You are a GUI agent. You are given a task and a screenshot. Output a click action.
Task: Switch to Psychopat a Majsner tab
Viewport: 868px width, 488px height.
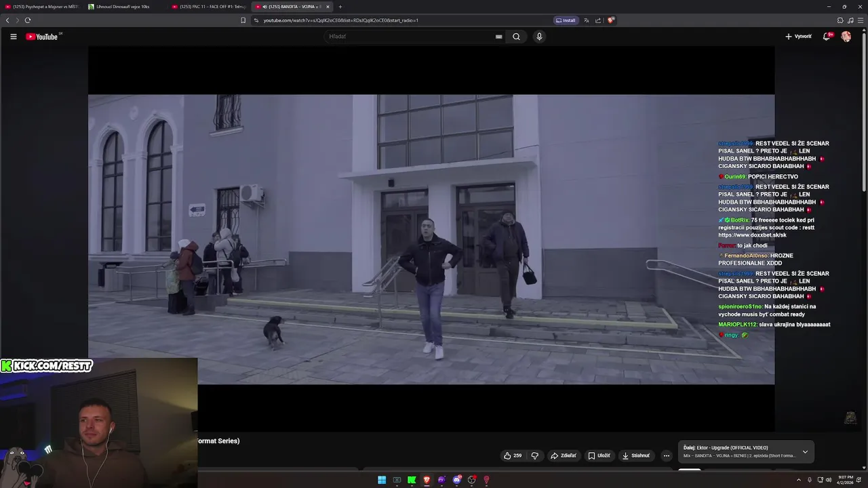tap(41, 7)
